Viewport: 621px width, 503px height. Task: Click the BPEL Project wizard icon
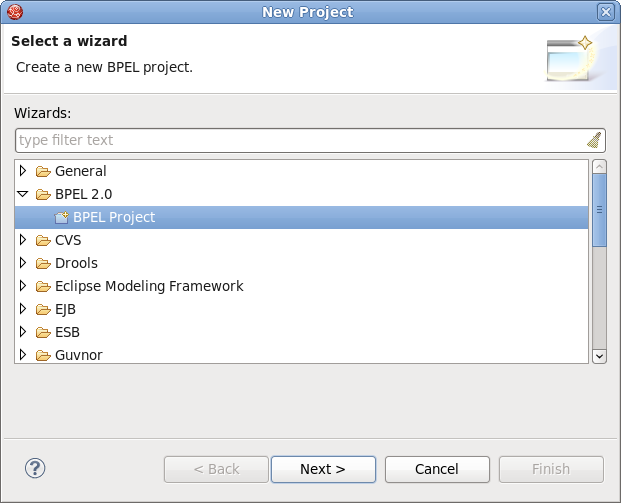62,217
